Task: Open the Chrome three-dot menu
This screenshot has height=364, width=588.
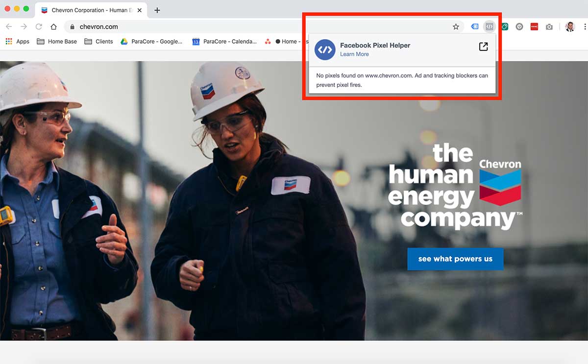Action: point(585,27)
